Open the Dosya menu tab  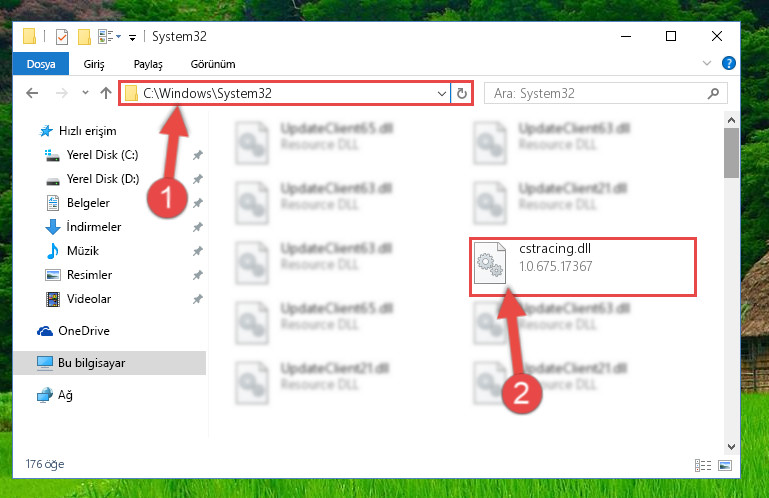coord(41,64)
